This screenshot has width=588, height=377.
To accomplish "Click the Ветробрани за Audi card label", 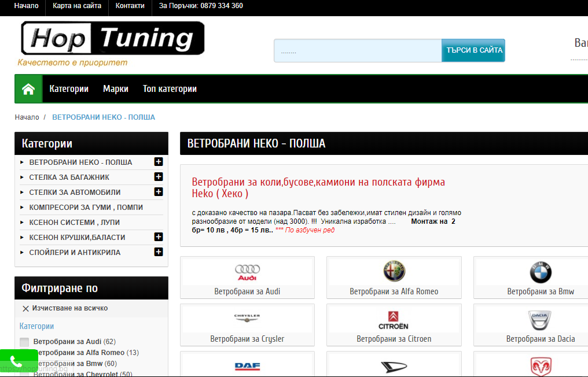I will [247, 291].
